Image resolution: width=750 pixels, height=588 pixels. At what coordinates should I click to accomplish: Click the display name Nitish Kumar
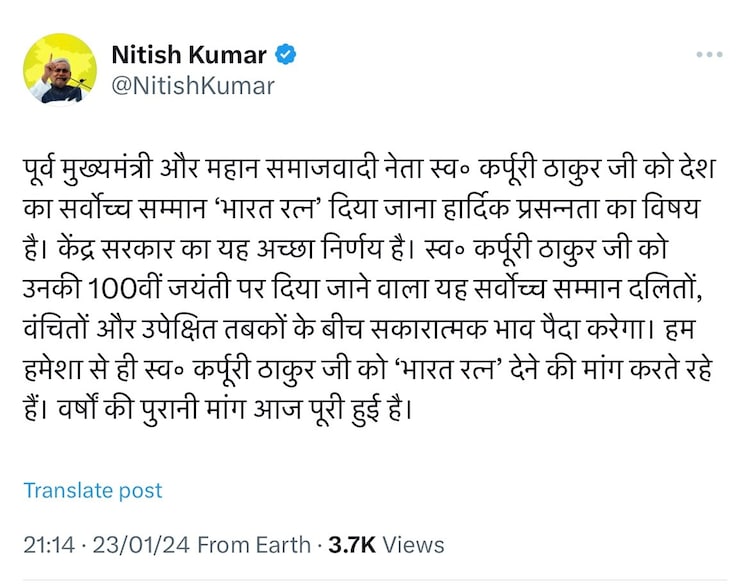pyautogui.click(x=189, y=54)
